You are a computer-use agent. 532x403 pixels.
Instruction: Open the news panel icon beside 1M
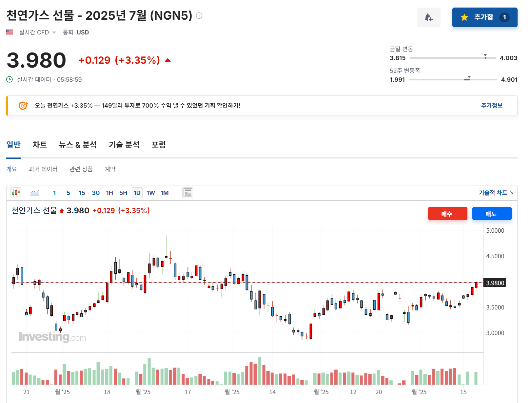(x=187, y=193)
